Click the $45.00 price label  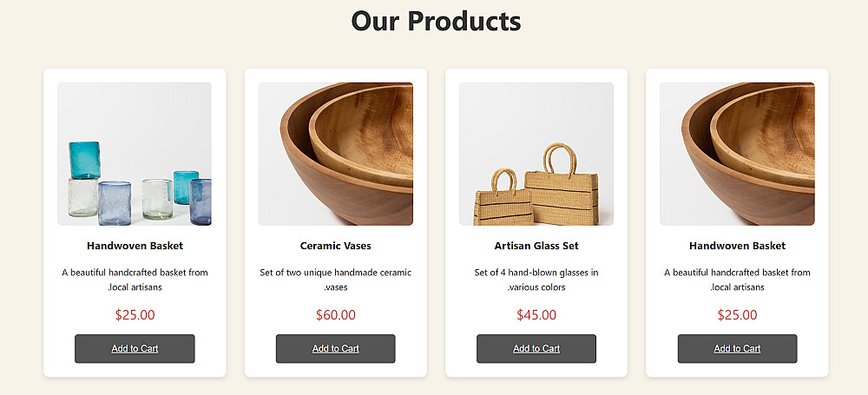point(536,315)
